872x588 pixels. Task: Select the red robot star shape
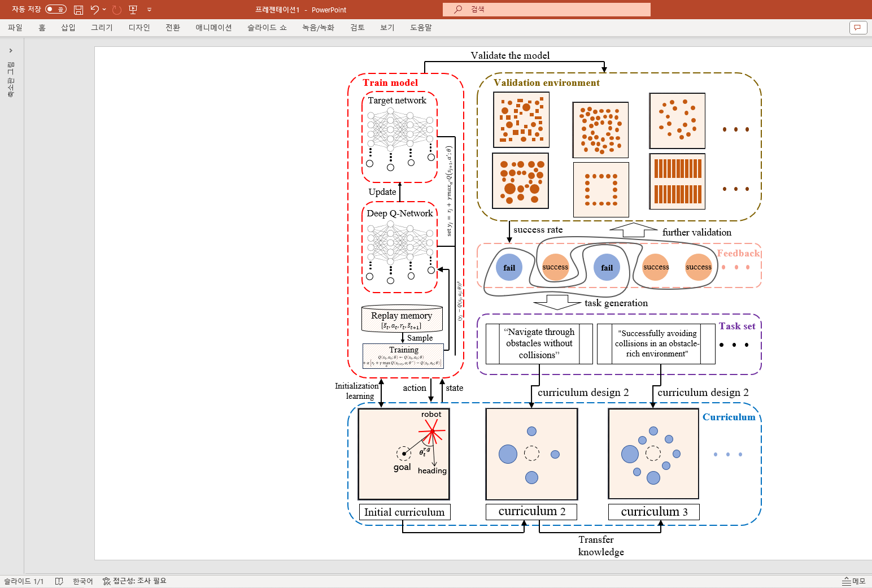432,433
